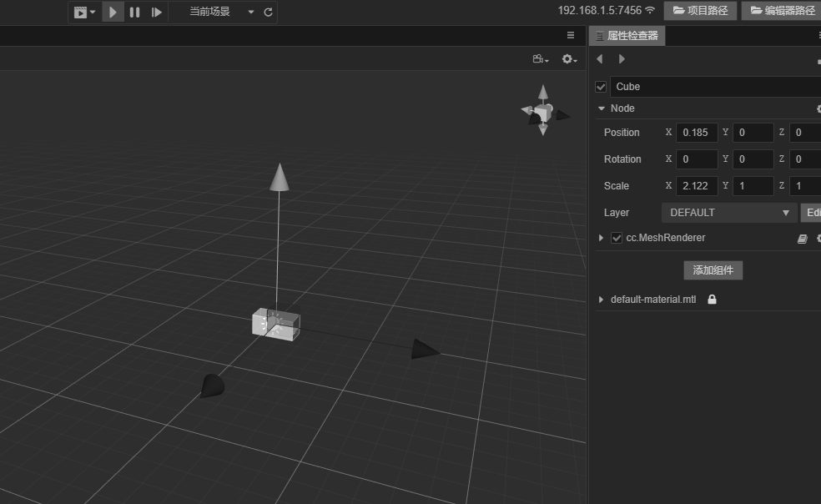Click the Position property label
This screenshot has width=821, height=504.
[x=622, y=133]
